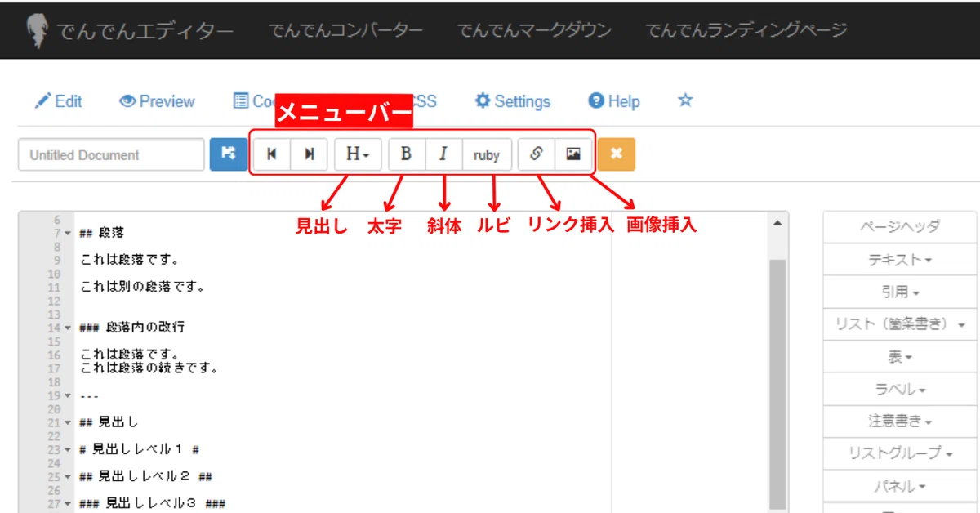Screen dimensions: 980x513
Task: Collapse fold arrow at line 25
Action: click(x=68, y=476)
